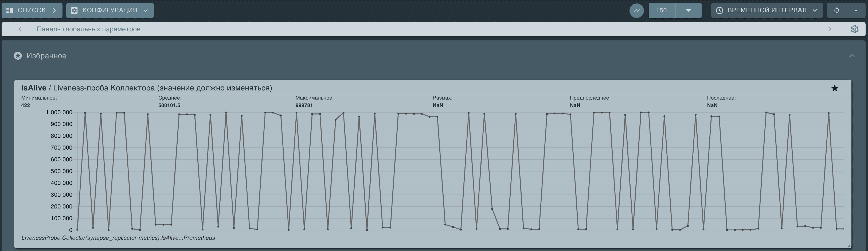
Task: Open the ВРЕМЕННОЙ ИНТЕРВАЛ selector
Action: pyautogui.click(x=767, y=10)
